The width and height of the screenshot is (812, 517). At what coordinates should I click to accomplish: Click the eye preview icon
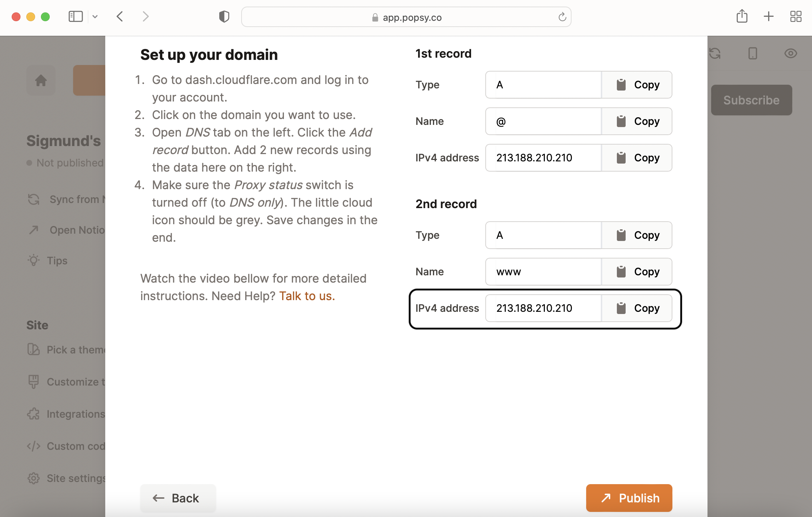click(x=790, y=53)
